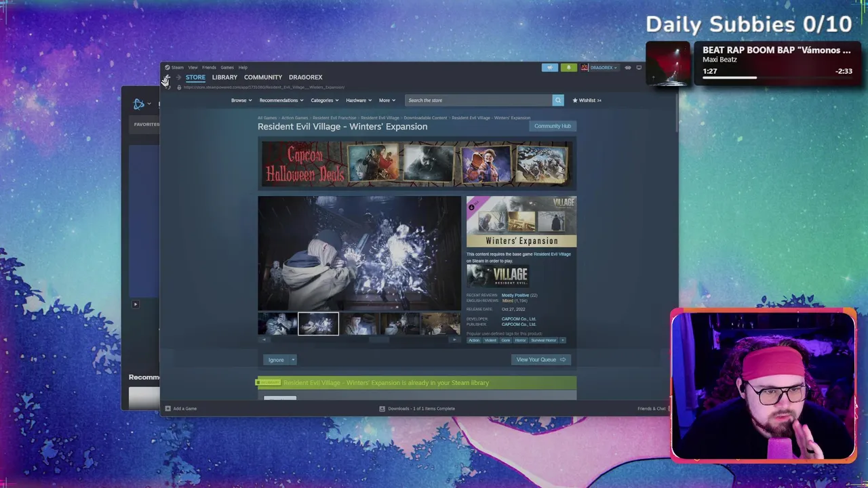
Task: Switch to the STORE tab
Action: [x=195, y=77]
